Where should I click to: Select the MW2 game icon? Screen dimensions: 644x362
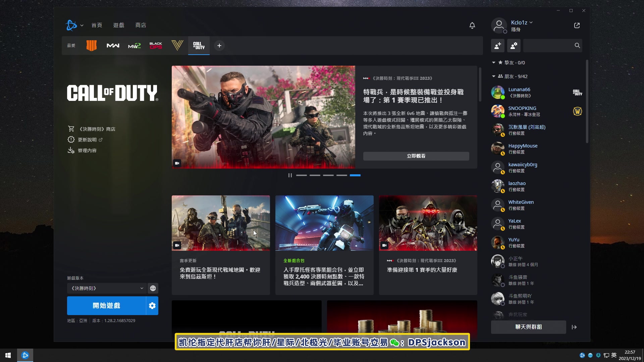tap(135, 46)
